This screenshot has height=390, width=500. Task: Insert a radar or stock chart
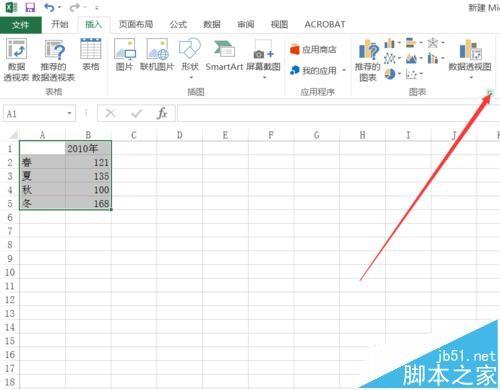point(435,43)
